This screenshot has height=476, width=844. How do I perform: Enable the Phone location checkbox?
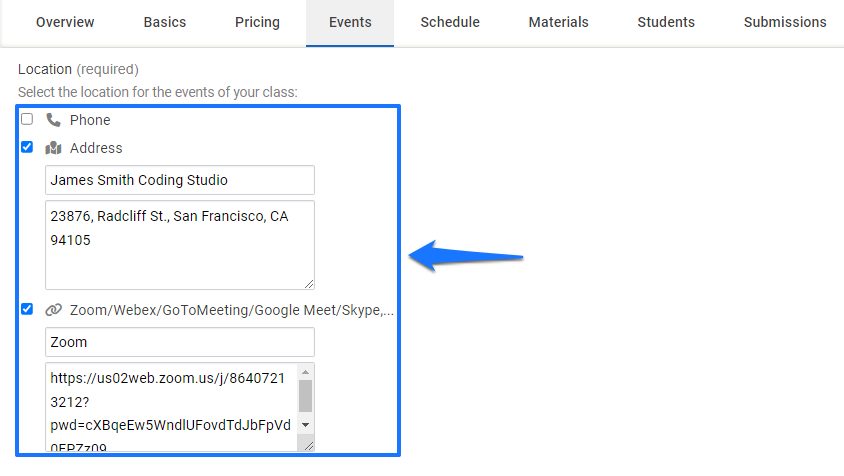27,119
